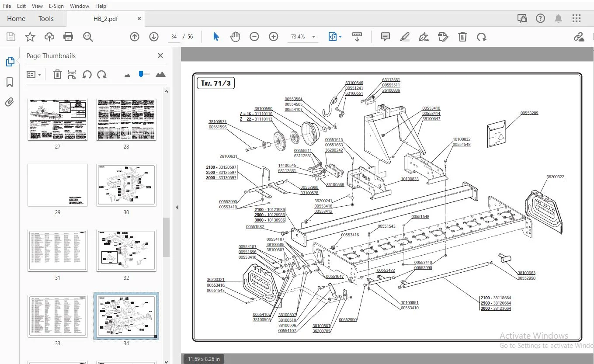Upload the file to cloud storage

click(49, 37)
